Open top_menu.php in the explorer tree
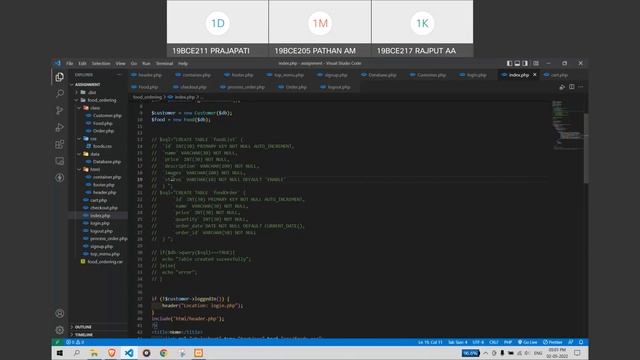 pyautogui.click(x=104, y=254)
